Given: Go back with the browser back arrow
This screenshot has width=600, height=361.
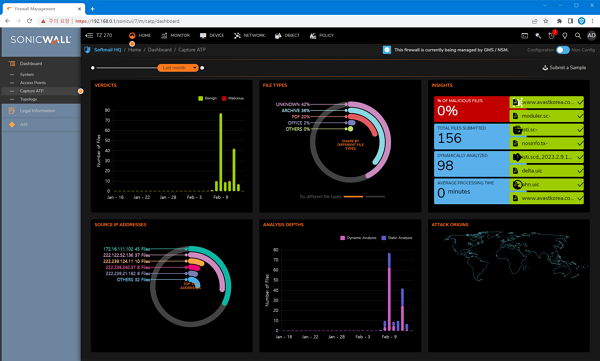Looking at the screenshot, I should (8, 21).
